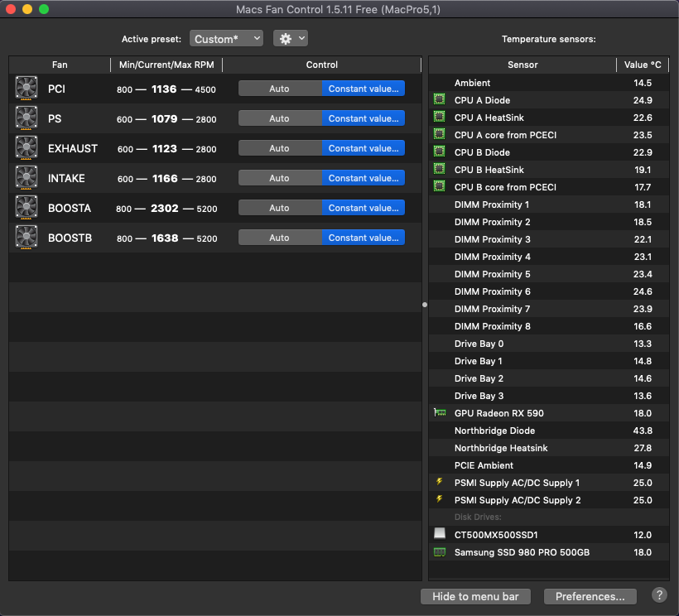This screenshot has height=616, width=679.
Task: Click Hide to menu bar button
Action: point(475,596)
